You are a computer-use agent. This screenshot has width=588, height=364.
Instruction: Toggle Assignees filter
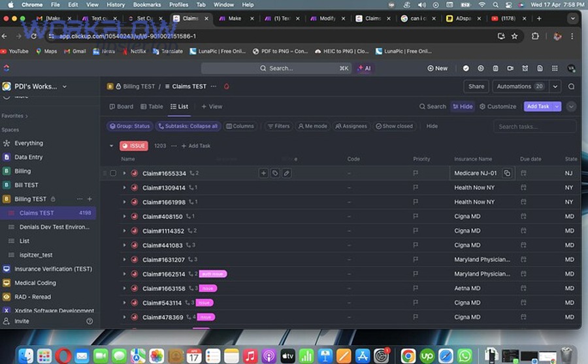[351, 126]
